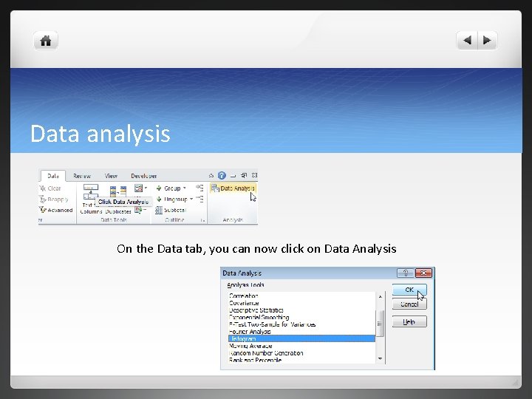Image resolution: width=532 pixels, height=399 pixels.
Task: Click the ribbon window minimize icon
Action: click(x=233, y=176)
